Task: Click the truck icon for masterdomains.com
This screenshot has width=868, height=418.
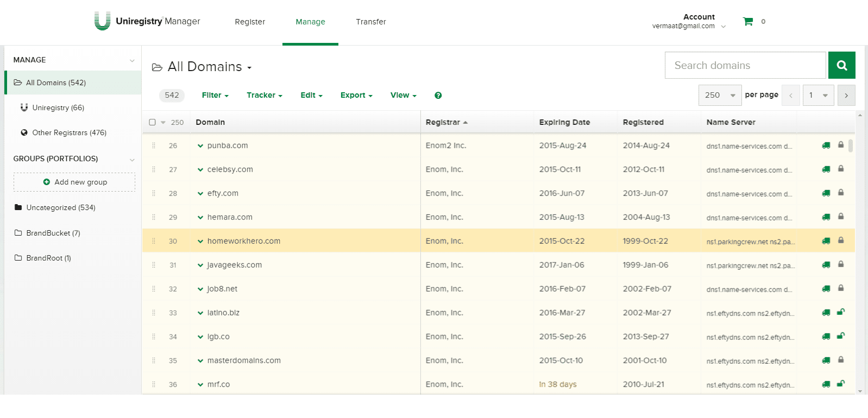Action: pos(826,360)
